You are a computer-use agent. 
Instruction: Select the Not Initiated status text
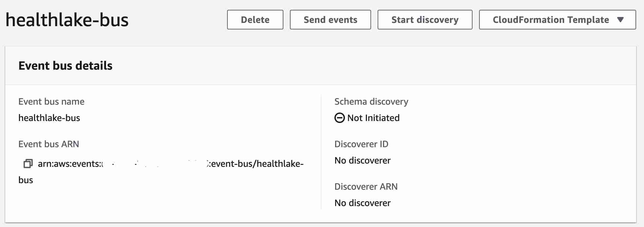coord(373,118)
